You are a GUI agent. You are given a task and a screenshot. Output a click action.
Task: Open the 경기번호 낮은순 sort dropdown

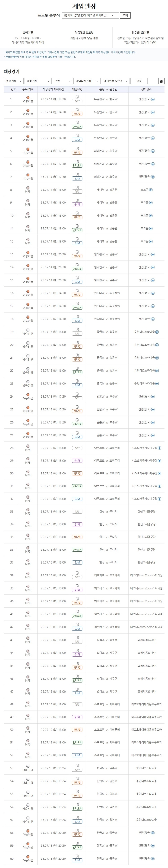[x=115, y=81]
